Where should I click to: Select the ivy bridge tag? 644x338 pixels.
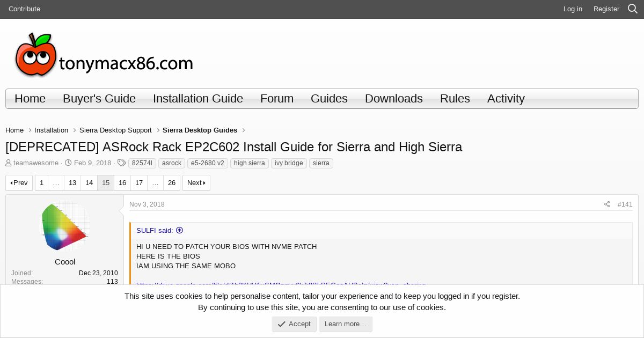pyautogui.click(x=289, y=163)
